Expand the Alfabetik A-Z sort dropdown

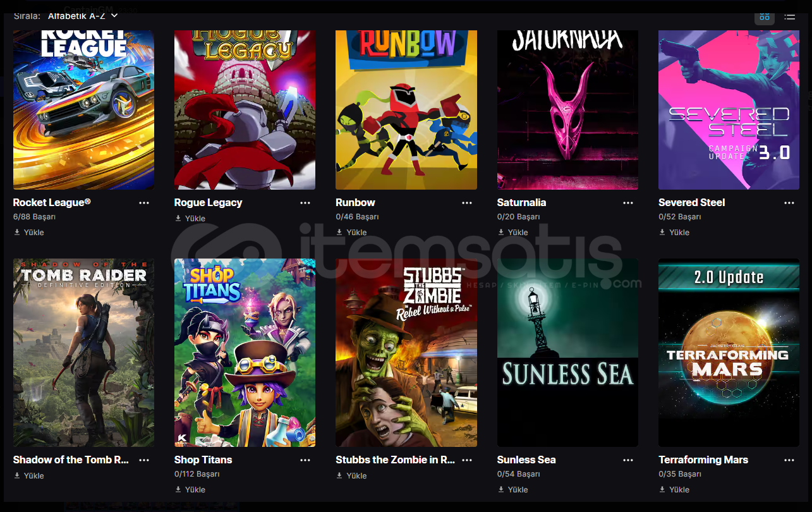(x=83, y=15)
